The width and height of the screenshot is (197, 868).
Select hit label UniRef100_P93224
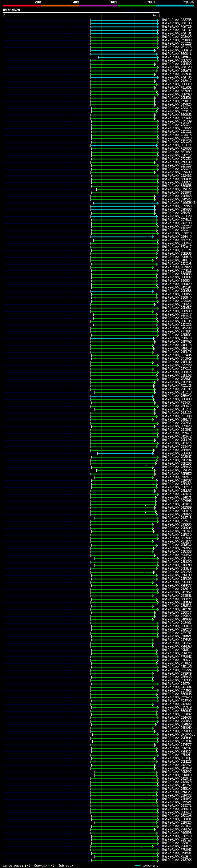(177, 670)
